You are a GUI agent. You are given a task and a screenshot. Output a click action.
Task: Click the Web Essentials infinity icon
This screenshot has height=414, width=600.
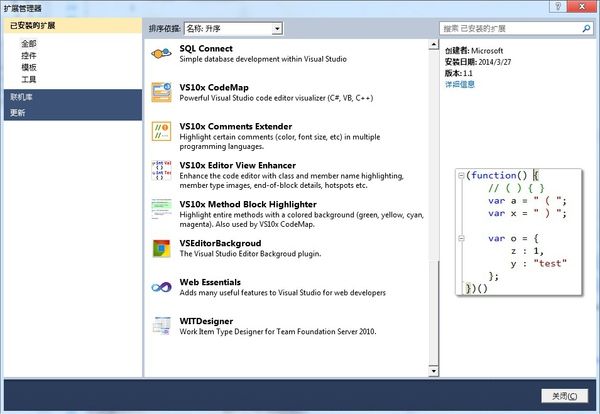point(161,287)
